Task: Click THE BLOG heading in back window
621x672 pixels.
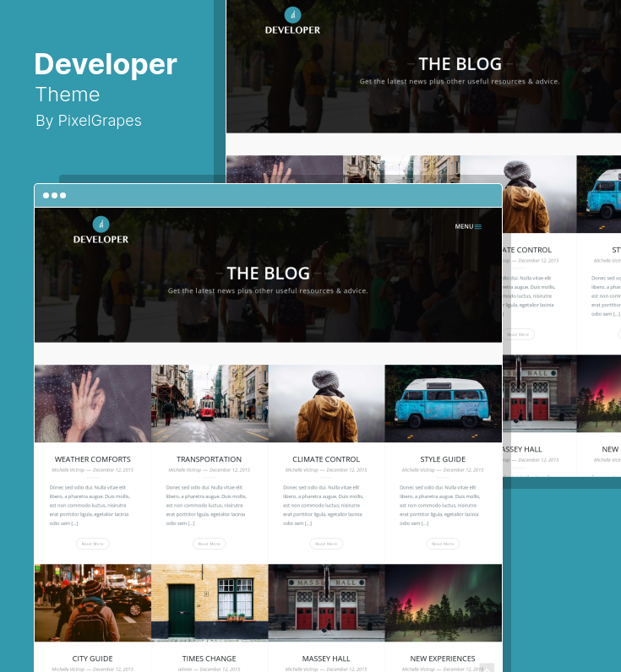Action: coord(460,64)
